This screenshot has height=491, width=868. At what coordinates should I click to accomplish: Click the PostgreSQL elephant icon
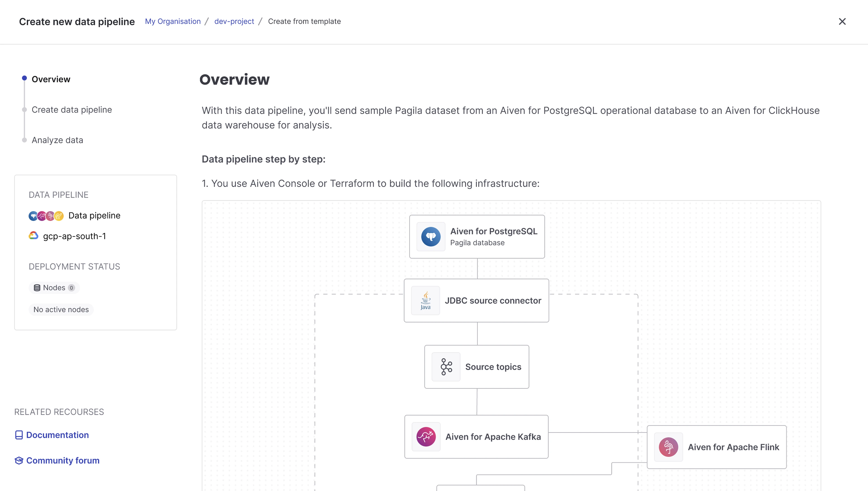click(x=431, y=237)
